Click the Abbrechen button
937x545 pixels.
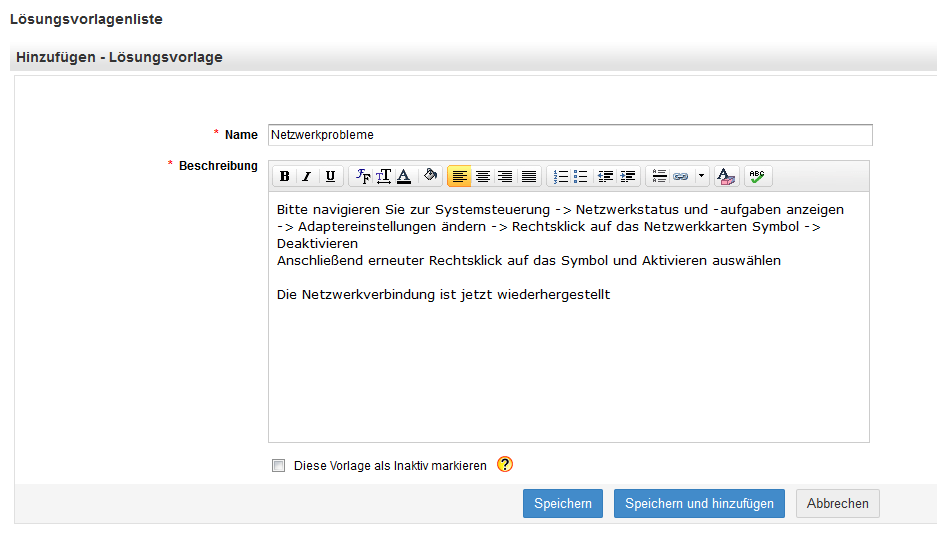click(x=837, y=503)
